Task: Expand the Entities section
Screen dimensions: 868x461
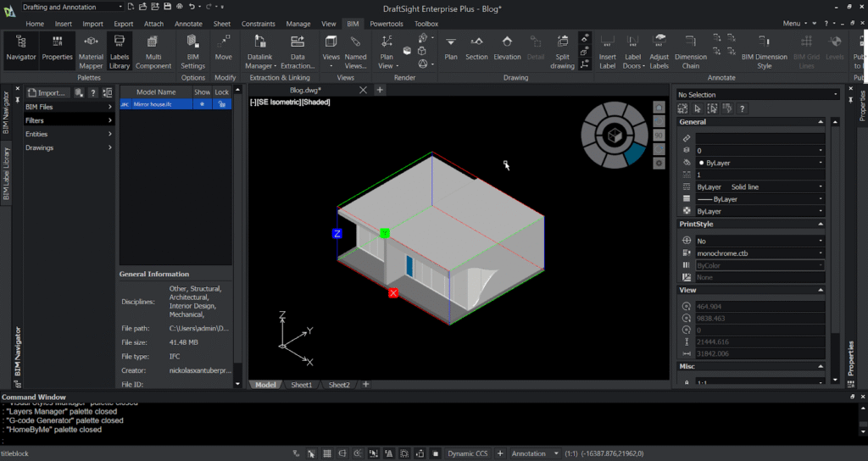Action: pyautogui.click(x=69, y=134)
